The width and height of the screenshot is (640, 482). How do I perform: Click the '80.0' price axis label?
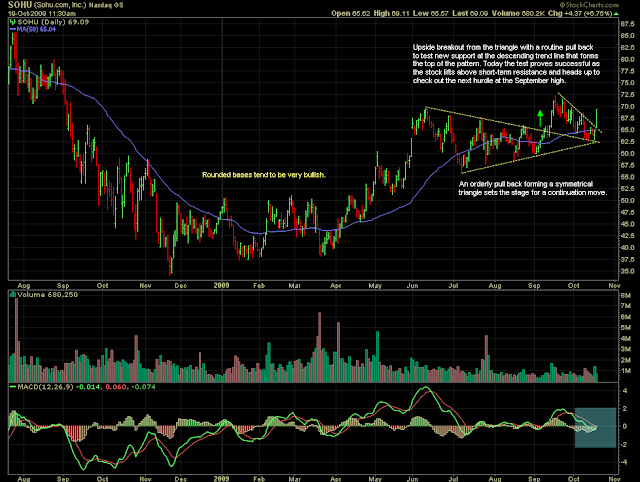click(627, 59)
